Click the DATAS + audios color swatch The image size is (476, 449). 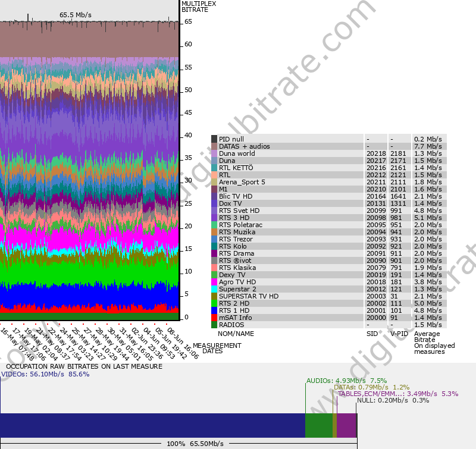tap(214, 146)
